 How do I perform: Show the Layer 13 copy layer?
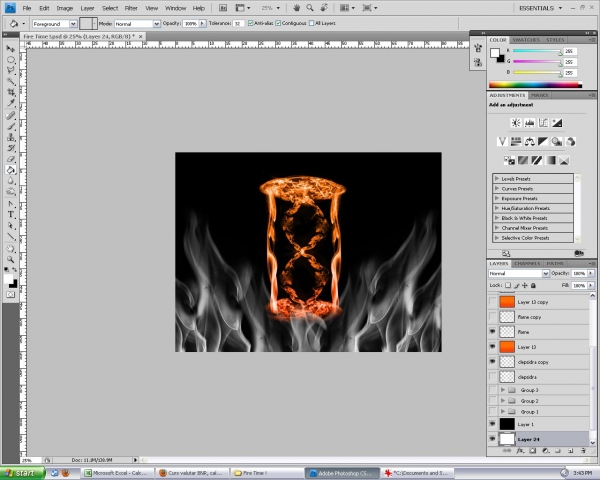click(x=492, y=302)
